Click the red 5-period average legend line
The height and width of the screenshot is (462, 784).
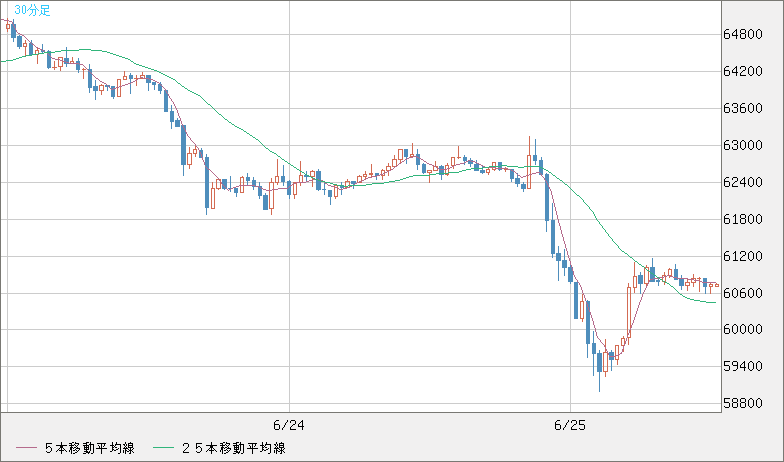tap(26, 448)
